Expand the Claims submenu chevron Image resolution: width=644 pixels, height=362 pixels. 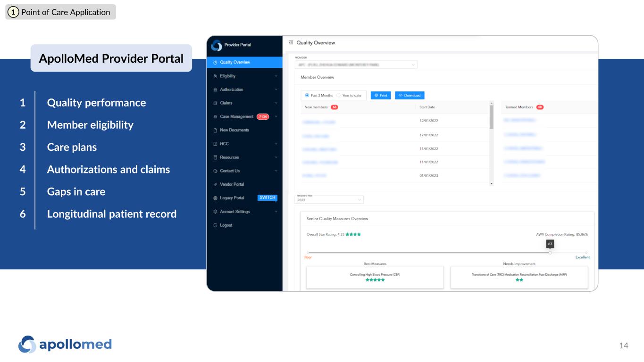(276, 103)
